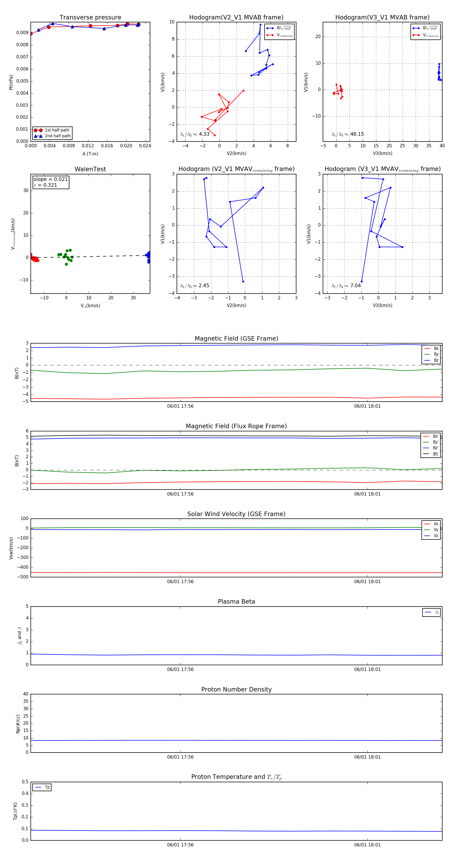Click the 'slope = 0.021' annotation in WalenTest
Image resolution: width=473 pixels, height=868 pixels.
tap(50, 179)
